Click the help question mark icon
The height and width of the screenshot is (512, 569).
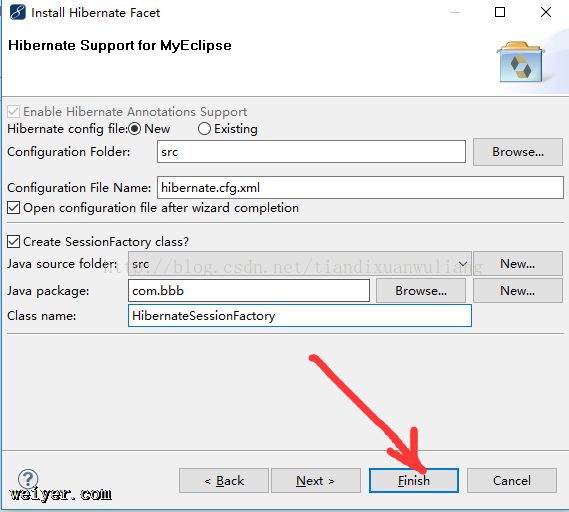pos(28,479)
